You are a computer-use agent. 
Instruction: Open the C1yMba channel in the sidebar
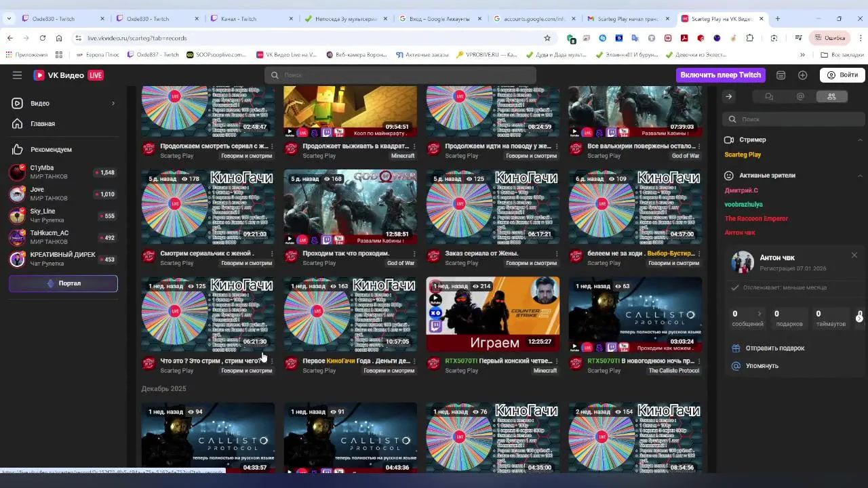[x=63, y=172]
